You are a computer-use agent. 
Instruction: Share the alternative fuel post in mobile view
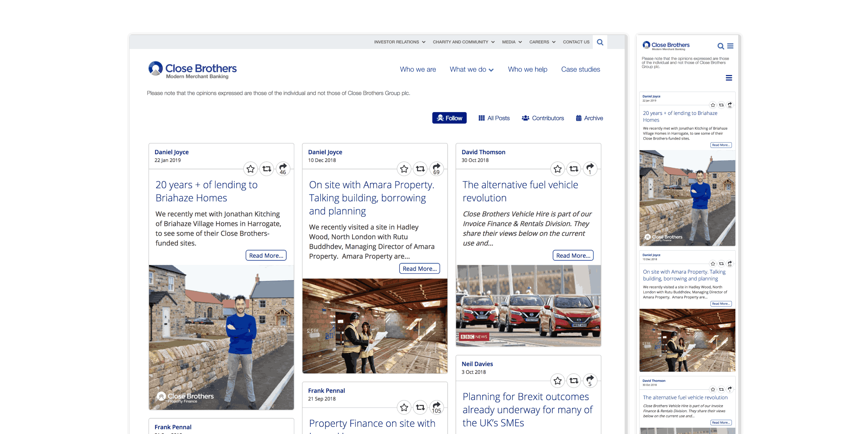tap(730, 390)
